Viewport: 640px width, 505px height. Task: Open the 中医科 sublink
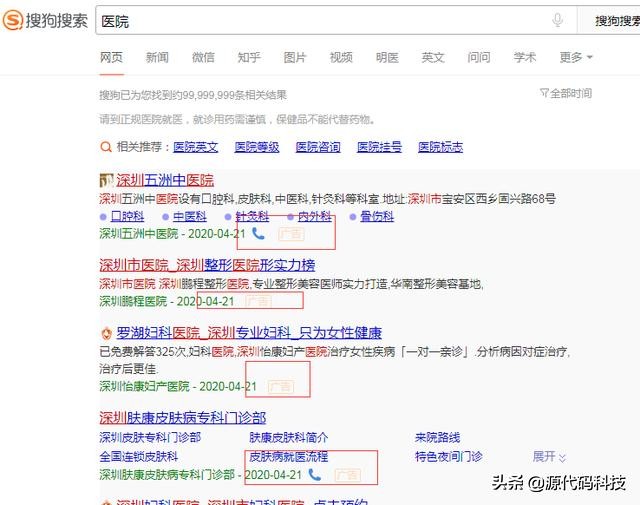190,216
